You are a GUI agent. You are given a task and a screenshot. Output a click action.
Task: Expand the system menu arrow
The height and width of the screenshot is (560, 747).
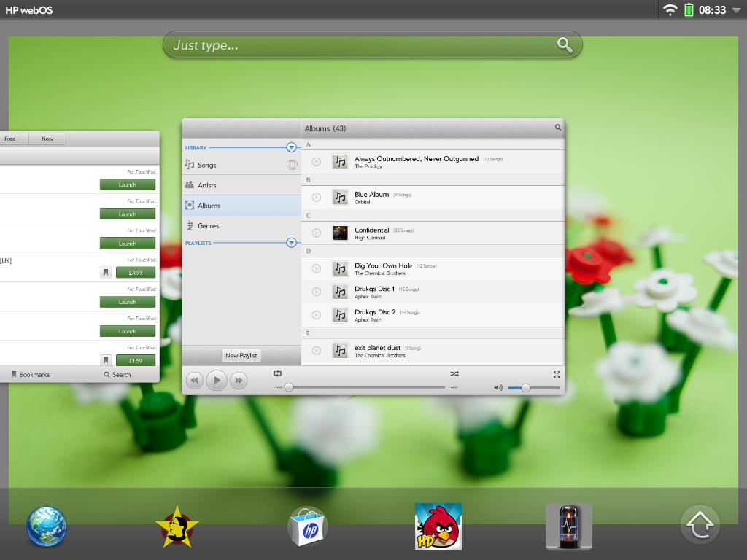coord(737,10)
